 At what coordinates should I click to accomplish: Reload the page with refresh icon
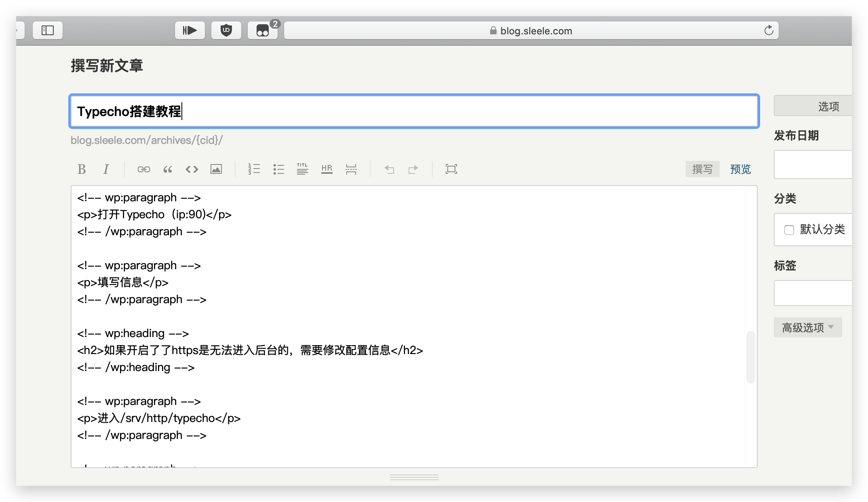(x=769, y=30)
